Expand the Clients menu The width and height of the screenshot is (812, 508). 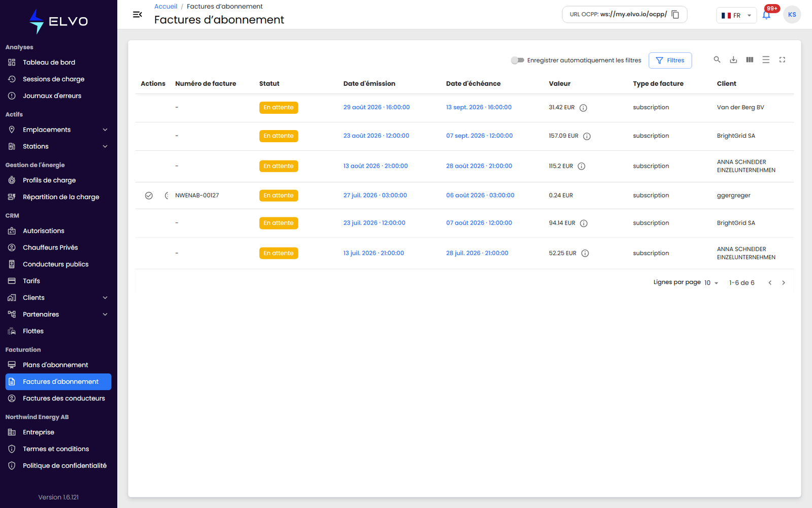click(x=58, y=298)
